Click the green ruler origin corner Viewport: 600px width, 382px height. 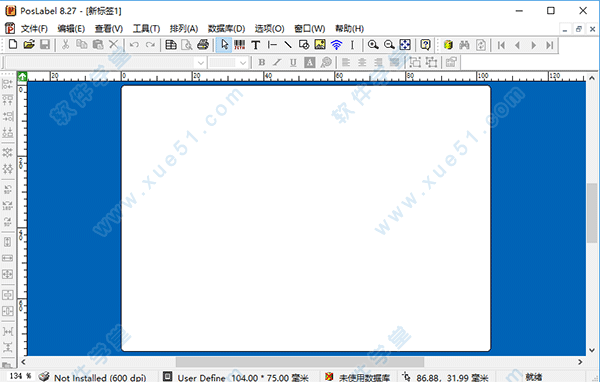(22, 77)
